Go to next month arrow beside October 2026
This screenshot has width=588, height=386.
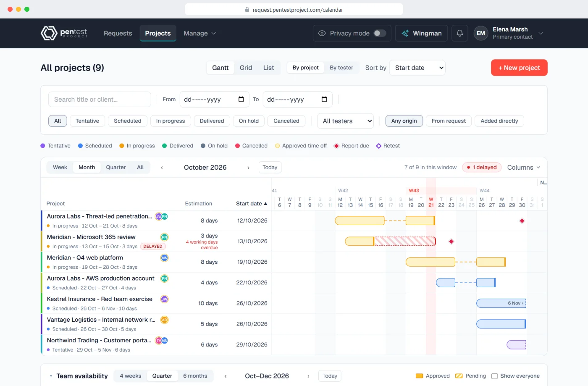[x=249, y=168]
